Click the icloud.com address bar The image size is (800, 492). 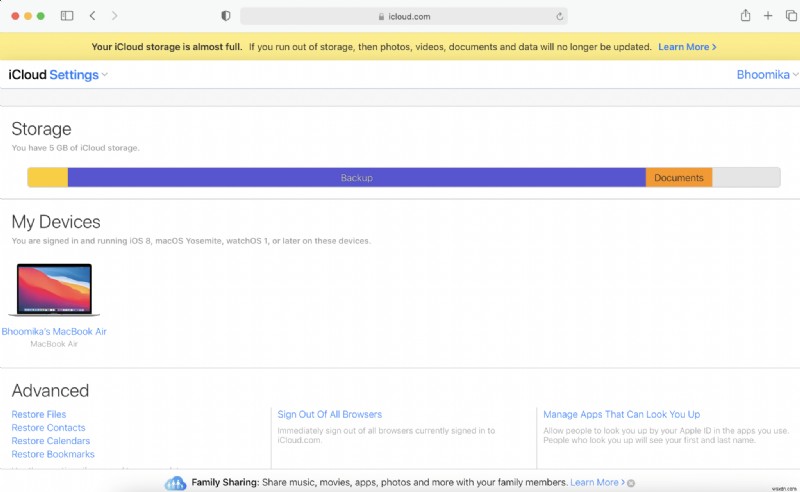click(x=404, y=16)
